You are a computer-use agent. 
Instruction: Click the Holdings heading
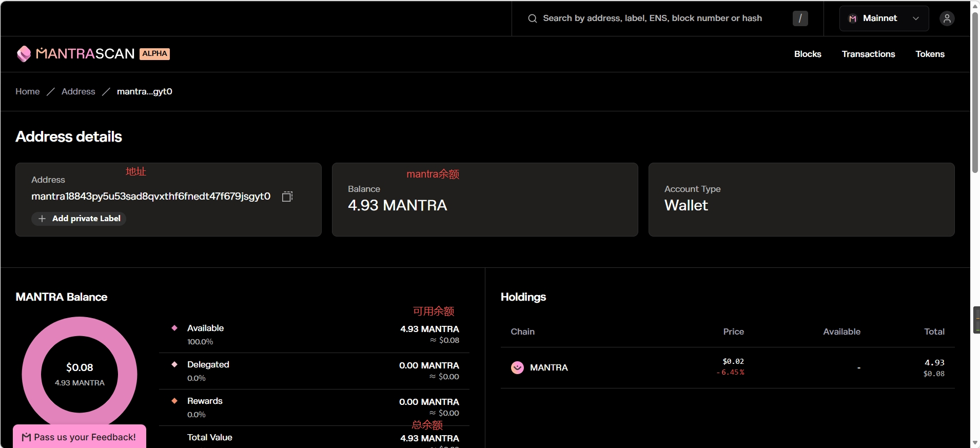523,297
